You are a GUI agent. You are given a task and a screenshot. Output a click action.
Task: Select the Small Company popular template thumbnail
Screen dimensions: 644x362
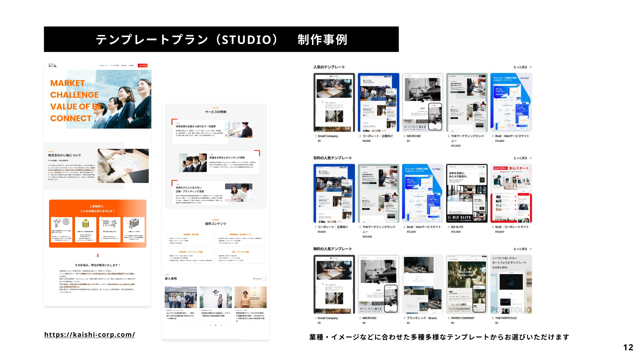[x=334, y=102]
